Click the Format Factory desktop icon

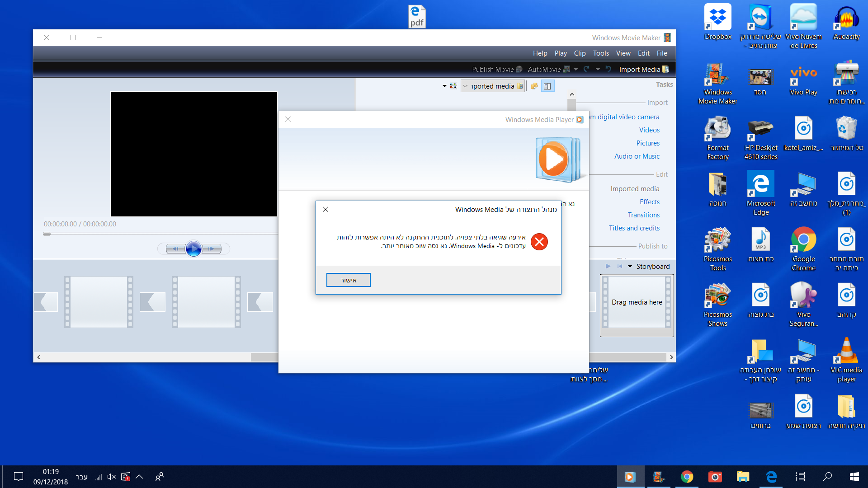click(718, 139)
